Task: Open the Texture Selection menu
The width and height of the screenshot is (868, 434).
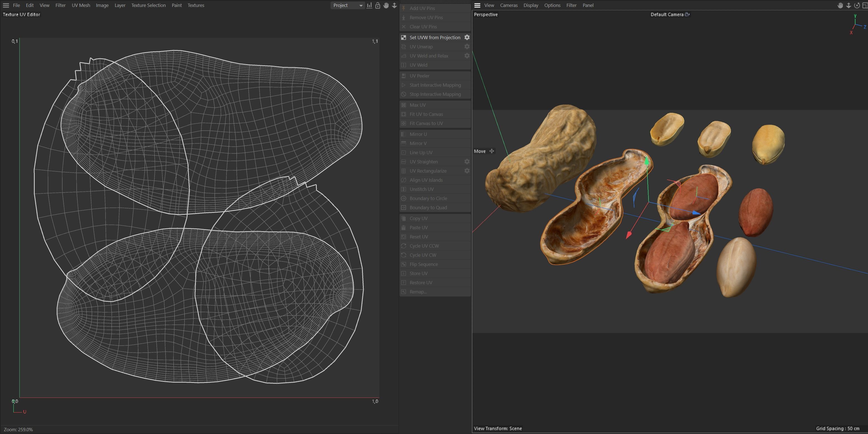Action: [148, 5]
